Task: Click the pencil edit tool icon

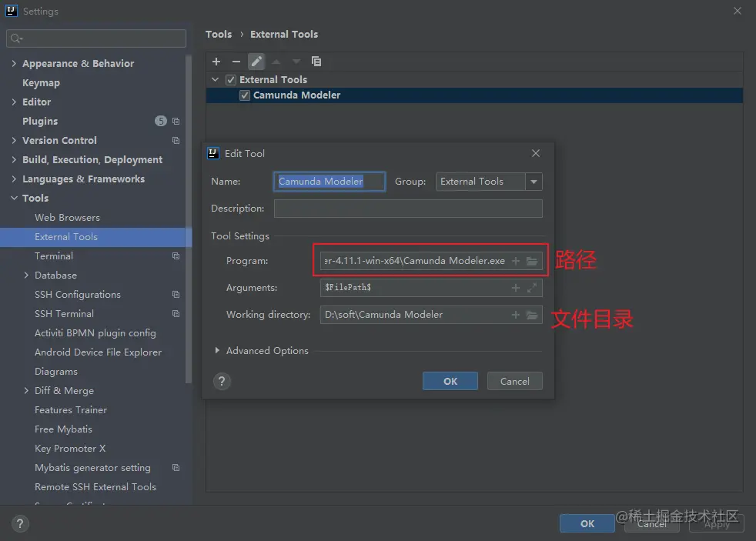Action: point(256,62)
